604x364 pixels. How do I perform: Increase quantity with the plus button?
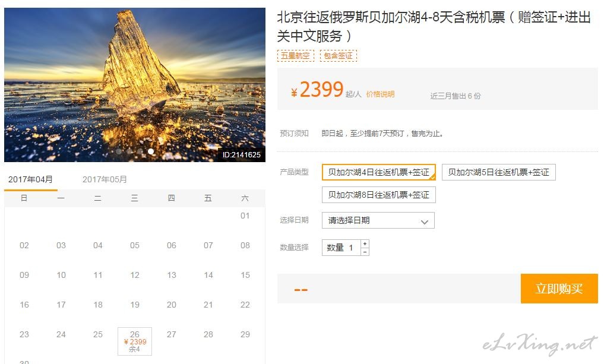[365, 243]
